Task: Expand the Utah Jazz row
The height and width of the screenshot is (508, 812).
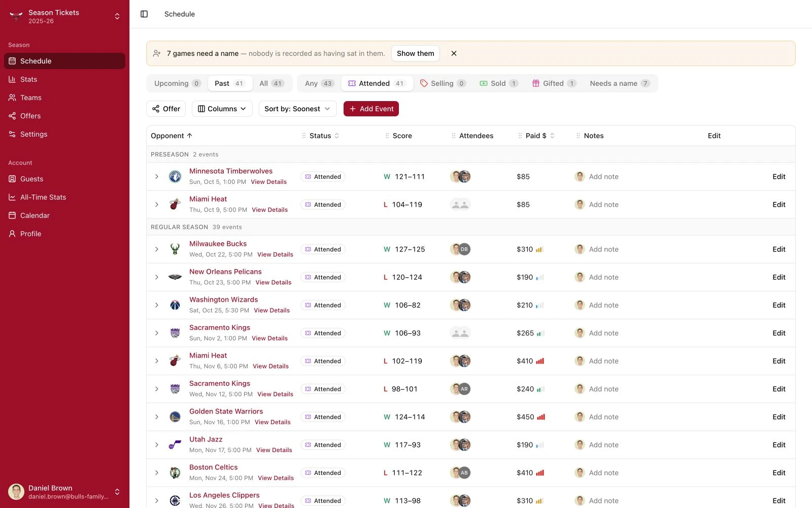Action: coord(157,445)
